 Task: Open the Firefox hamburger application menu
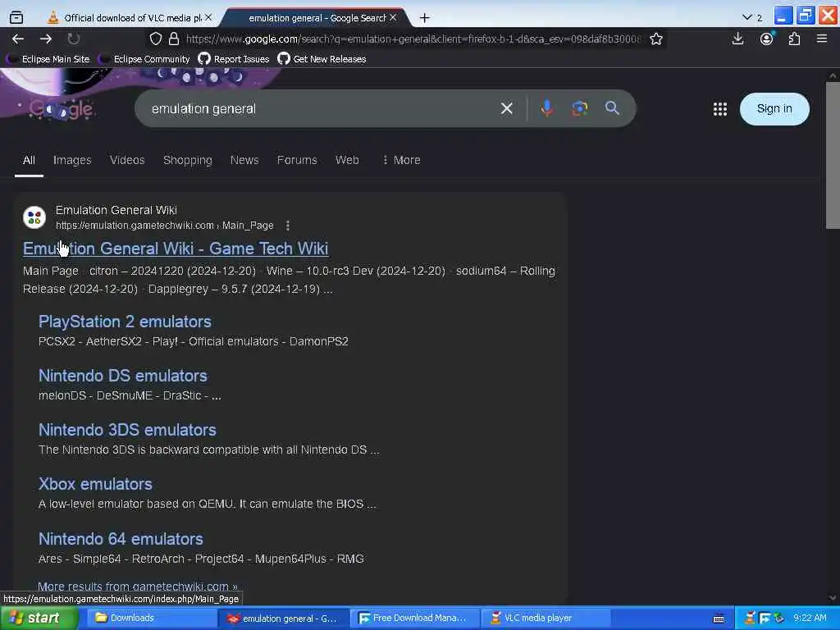(x=822, y=39)
